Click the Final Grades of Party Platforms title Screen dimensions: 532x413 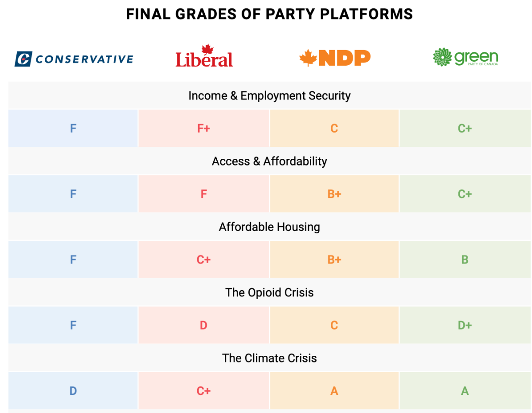click(270, 14)
